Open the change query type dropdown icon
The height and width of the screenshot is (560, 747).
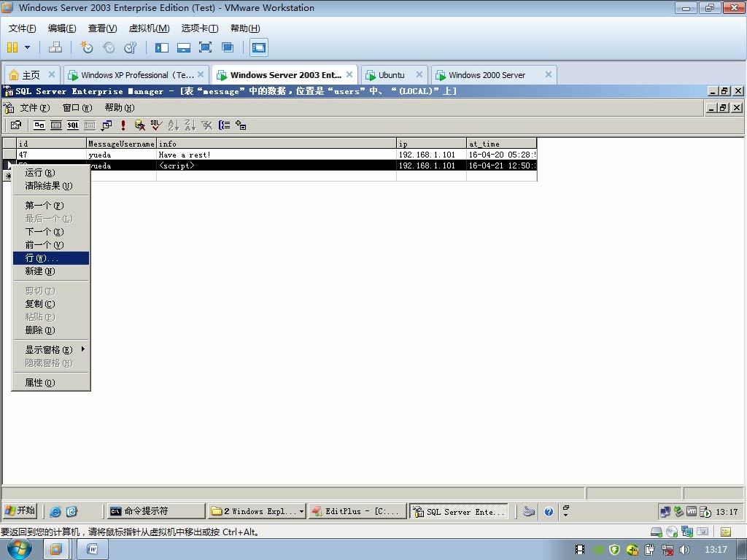click(107, 125)
